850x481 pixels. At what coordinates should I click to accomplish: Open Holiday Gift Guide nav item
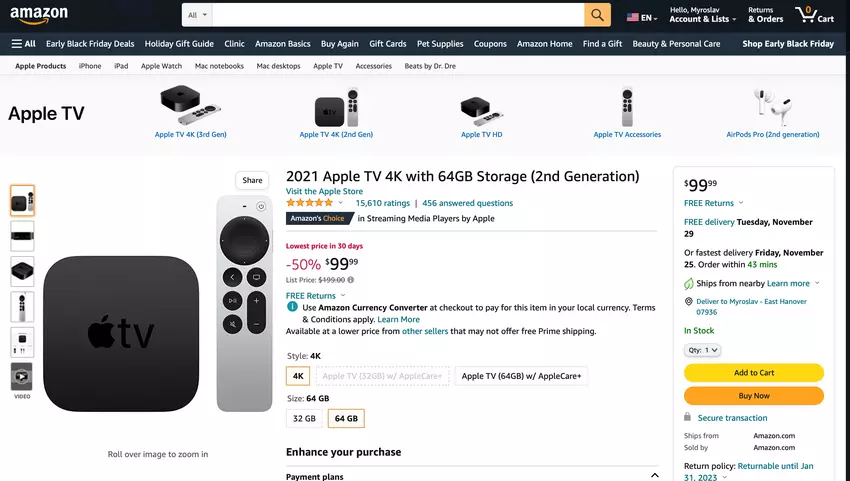coord(179,44)
